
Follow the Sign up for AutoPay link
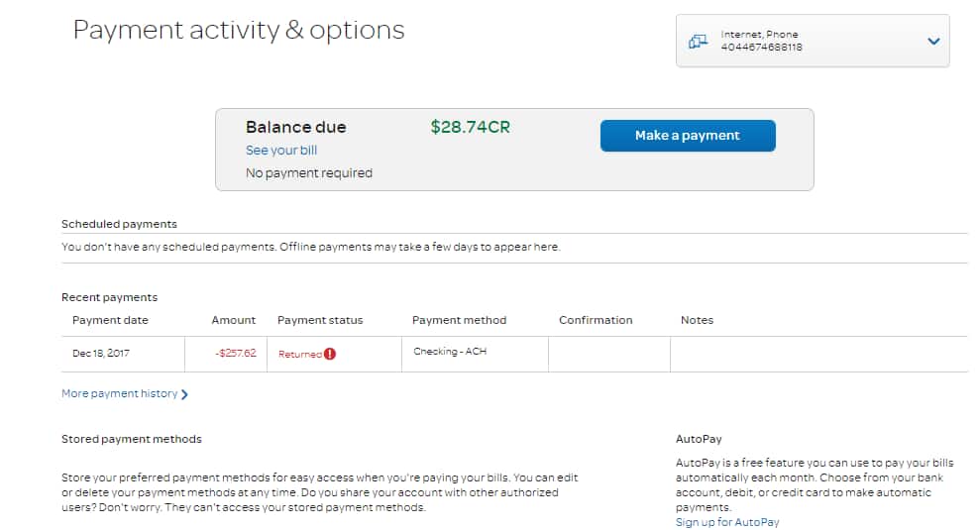point(727,522)
